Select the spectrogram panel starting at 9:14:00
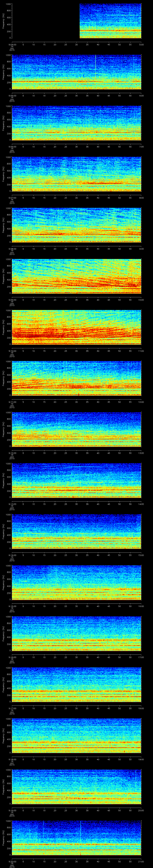The height and width of the screenshot is (868, 153). click(x=77, y=531)
